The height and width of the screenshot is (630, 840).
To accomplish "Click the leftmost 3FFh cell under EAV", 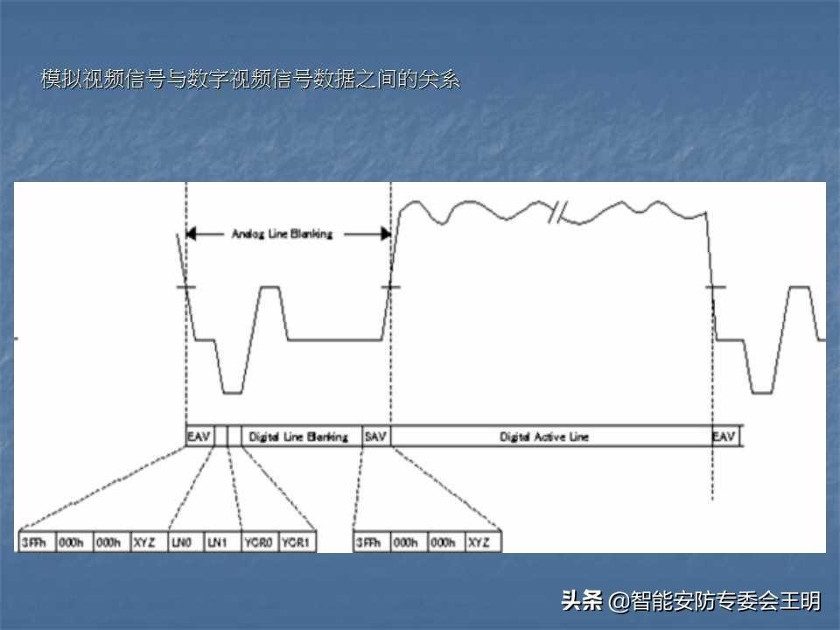I will (36, 542).
